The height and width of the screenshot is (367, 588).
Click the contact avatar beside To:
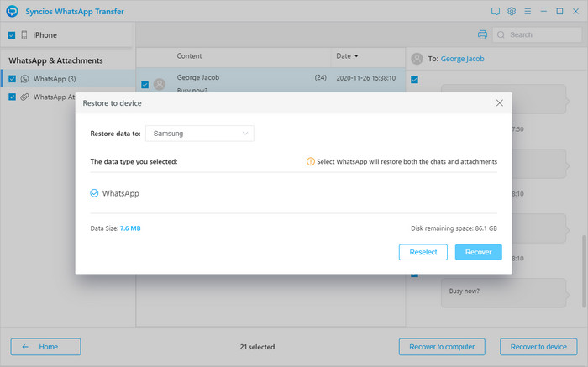(417, 59)
